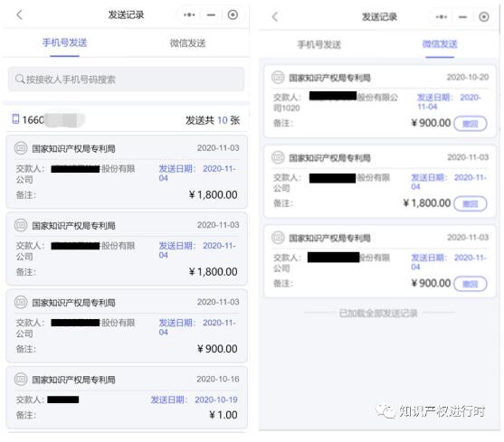Focus the 按接收人手机号码搜索 search field

tap(126, 79)
